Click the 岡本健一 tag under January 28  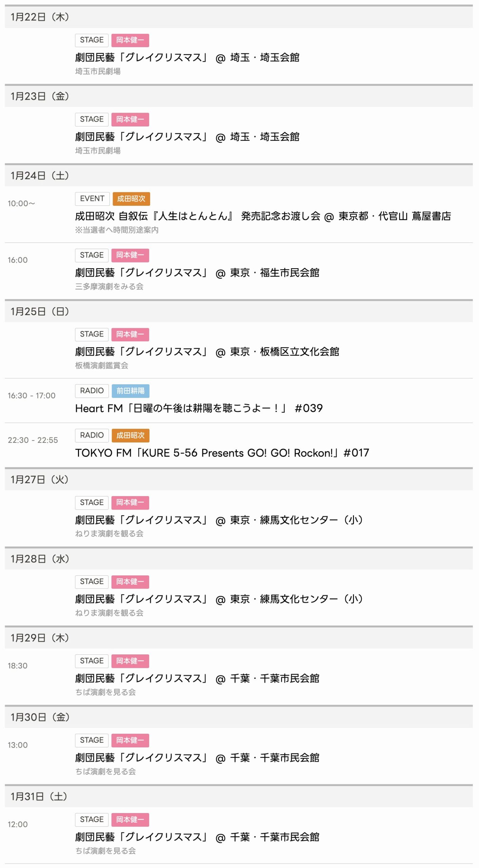pyautogui.click(x=130, y=582)
